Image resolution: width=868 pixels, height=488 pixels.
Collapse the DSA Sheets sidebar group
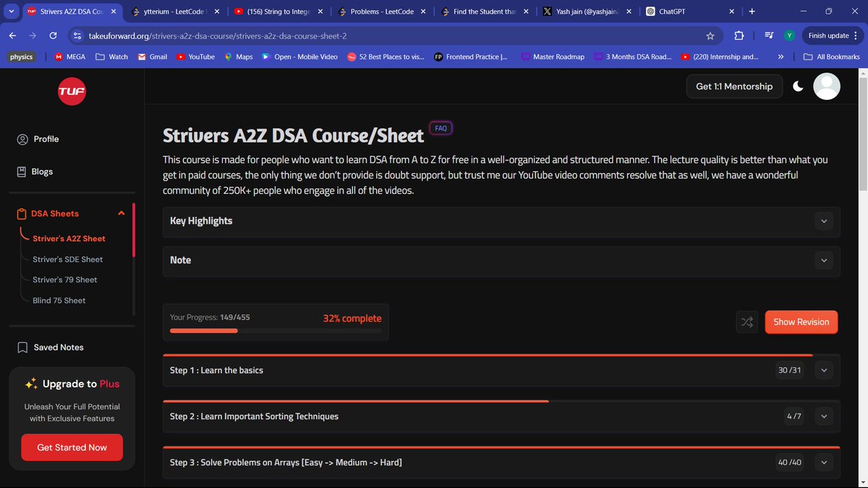click(121, 213)
